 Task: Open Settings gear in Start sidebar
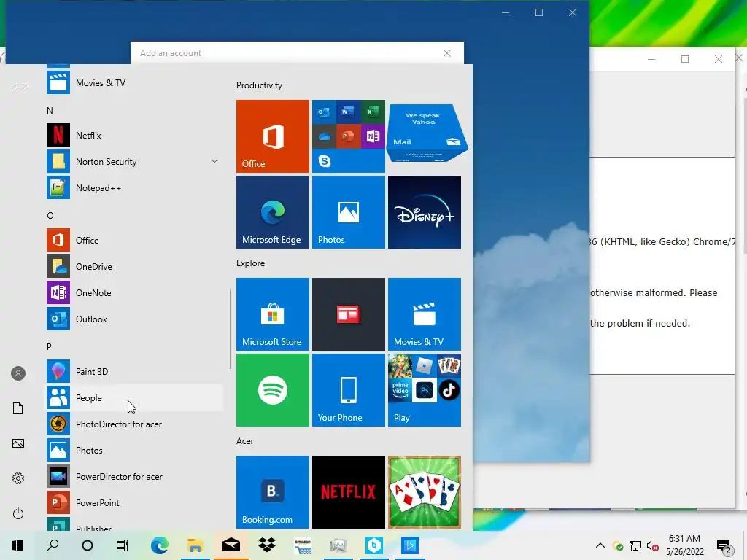pos(18,478)
